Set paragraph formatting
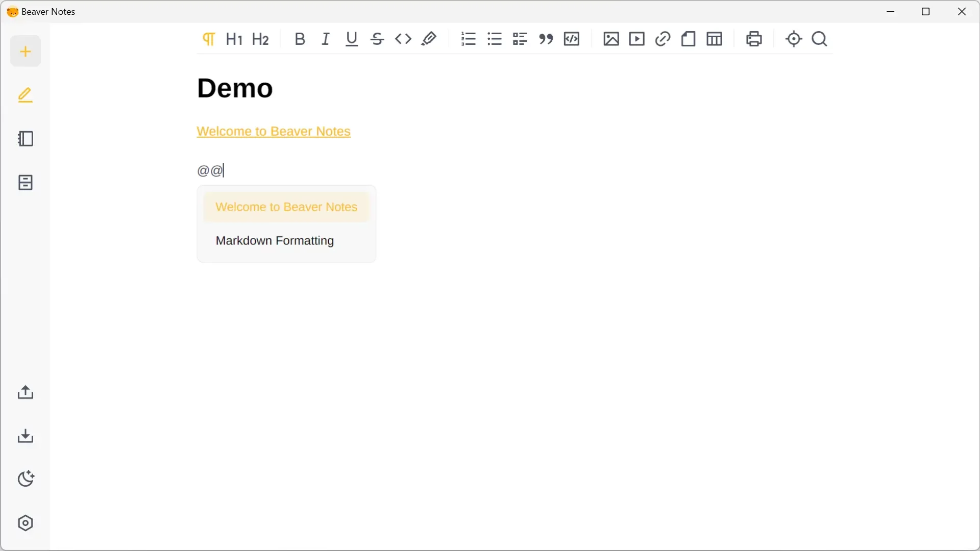The image size is (980, 551). [209, 39]
